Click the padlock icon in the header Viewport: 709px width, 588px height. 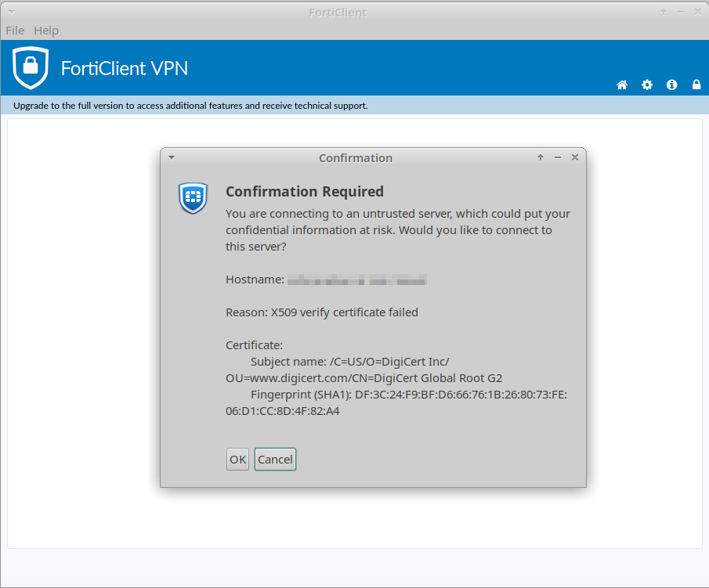[696, 85]
